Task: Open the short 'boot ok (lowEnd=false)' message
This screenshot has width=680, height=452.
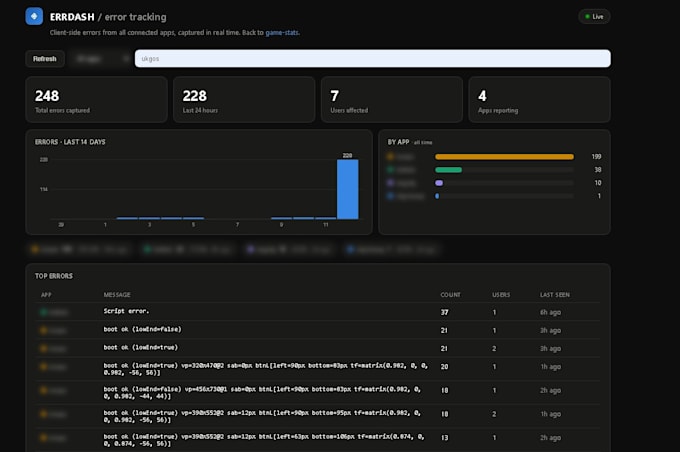Action: (142, 329)
